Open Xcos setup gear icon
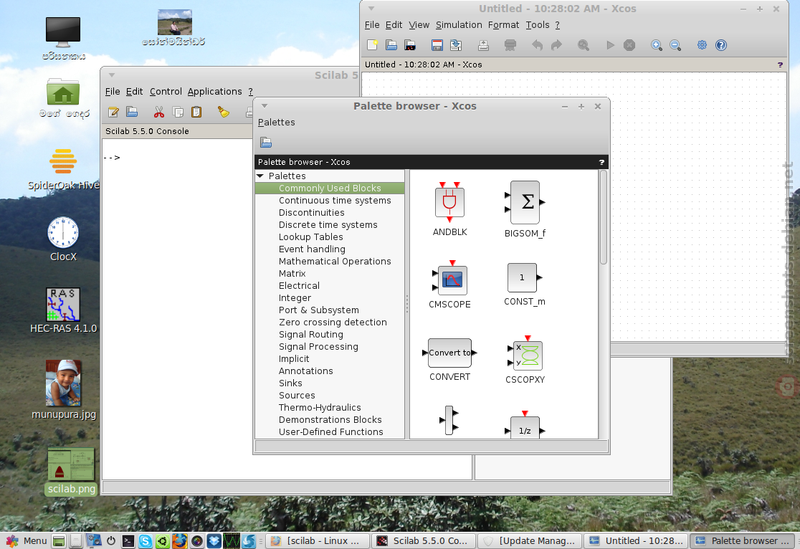This screenshot has height=549, width=800. pos(702,45)
